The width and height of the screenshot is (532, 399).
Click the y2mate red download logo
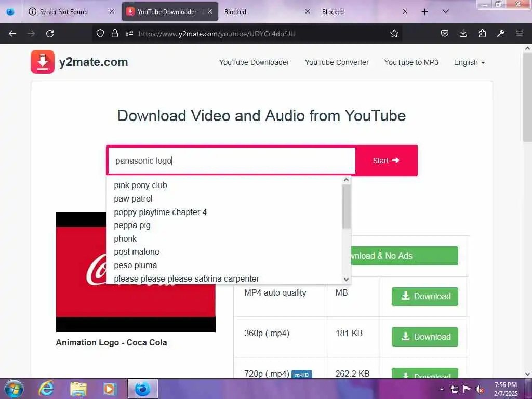[43, 62]
